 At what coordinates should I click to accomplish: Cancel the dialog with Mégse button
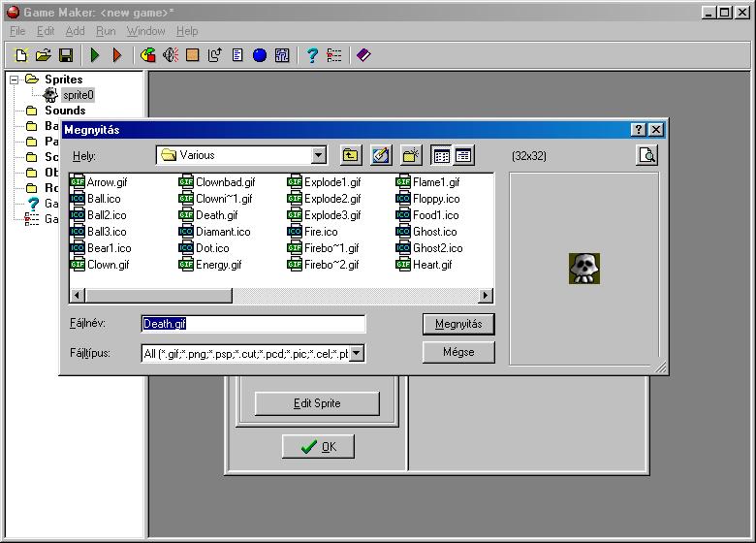point(458,352)
